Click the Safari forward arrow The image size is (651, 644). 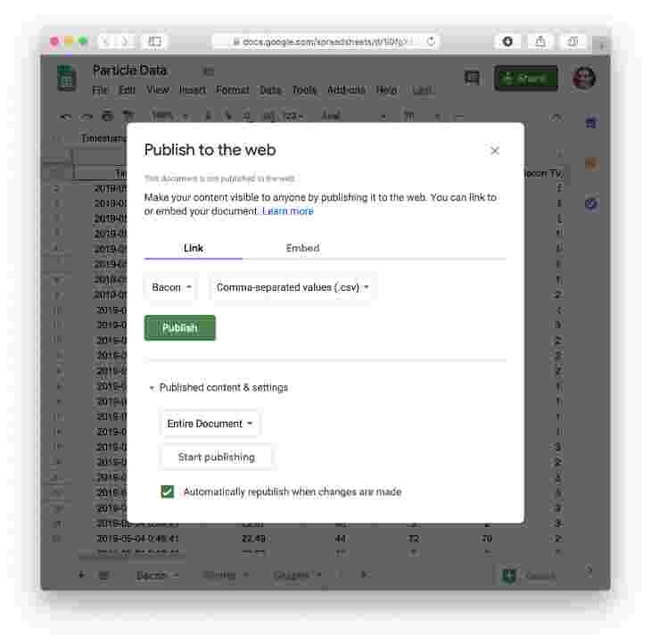click(x=124, y=41)
